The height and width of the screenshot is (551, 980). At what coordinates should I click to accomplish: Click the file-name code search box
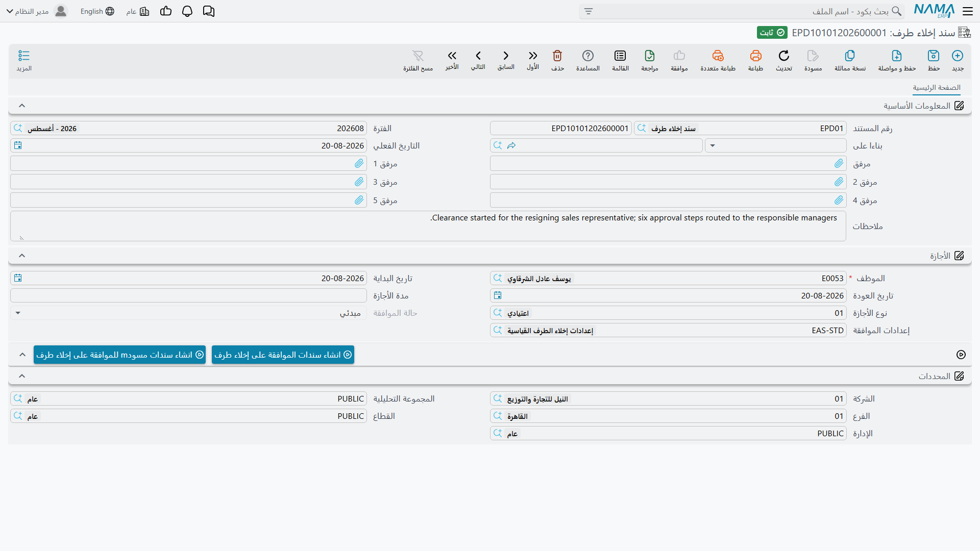click(x=742, y=11)
